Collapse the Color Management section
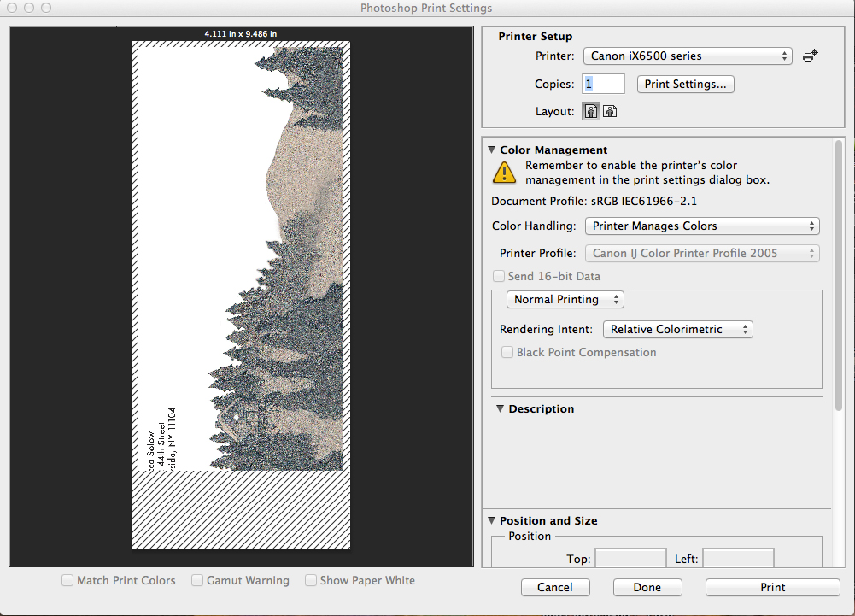855x616 pixels. [x=492, y=150]
